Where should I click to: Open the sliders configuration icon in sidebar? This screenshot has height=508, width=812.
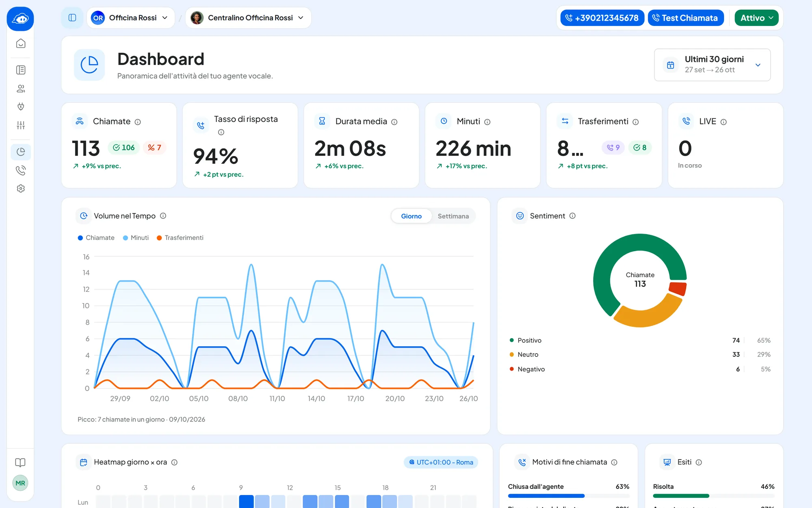(21, 125)
